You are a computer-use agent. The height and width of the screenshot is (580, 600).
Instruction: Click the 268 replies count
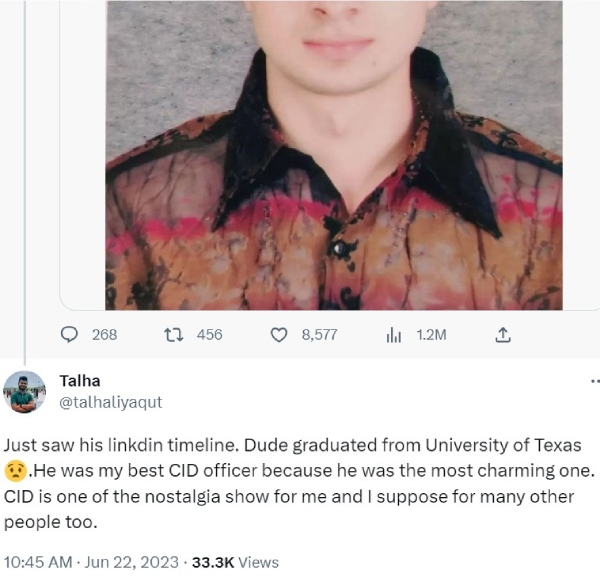pyautogui.click(x=104, y=335)
